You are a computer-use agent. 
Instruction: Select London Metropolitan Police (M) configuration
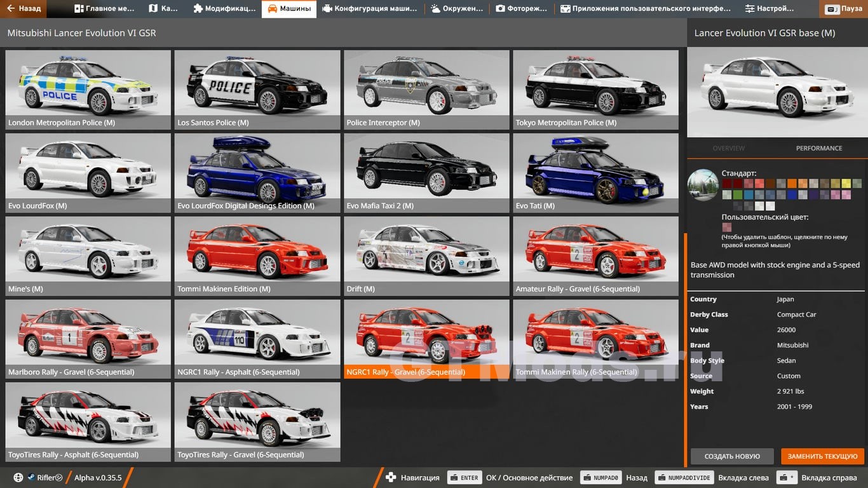88,90
